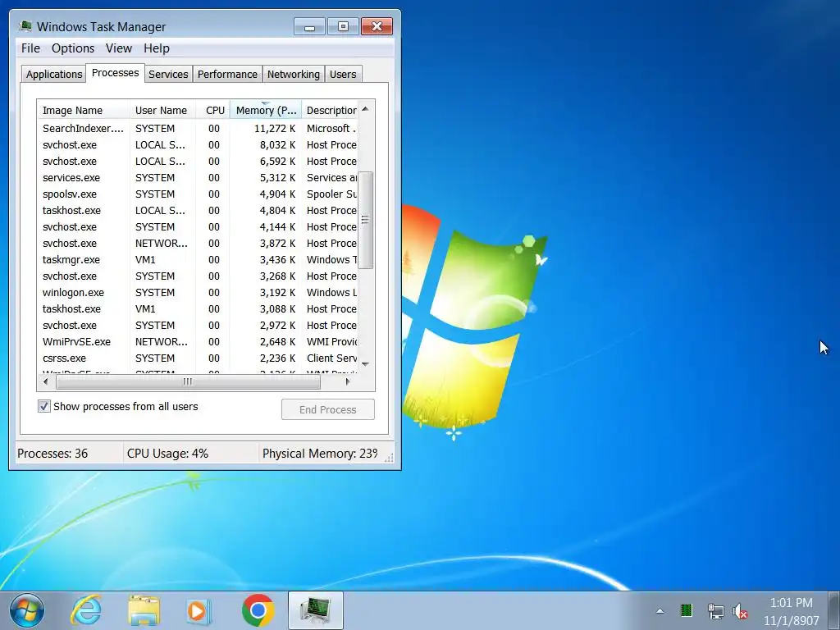
Task: Click the Physical Memory status entry
Action: tap(320, 454)
